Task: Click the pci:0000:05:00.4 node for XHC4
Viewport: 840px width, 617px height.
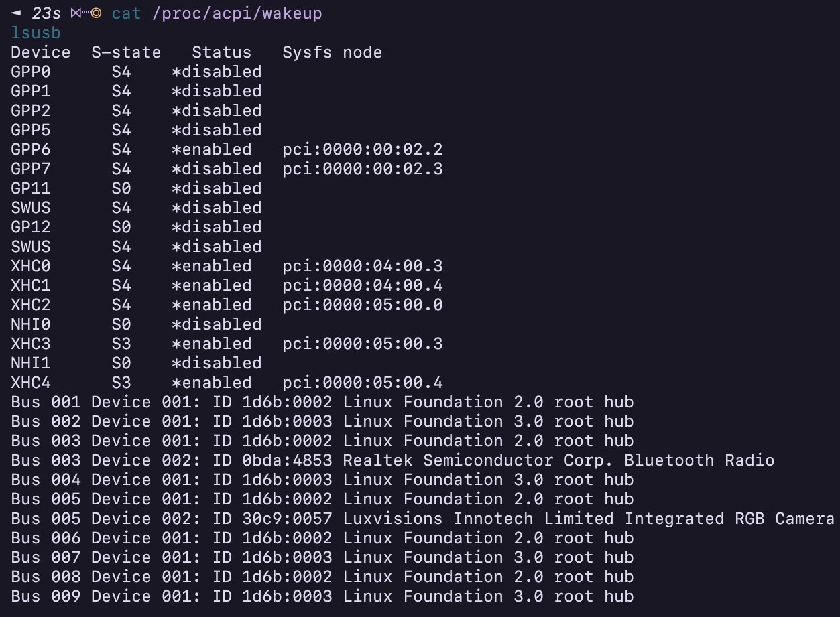Action: coord(362,383)
